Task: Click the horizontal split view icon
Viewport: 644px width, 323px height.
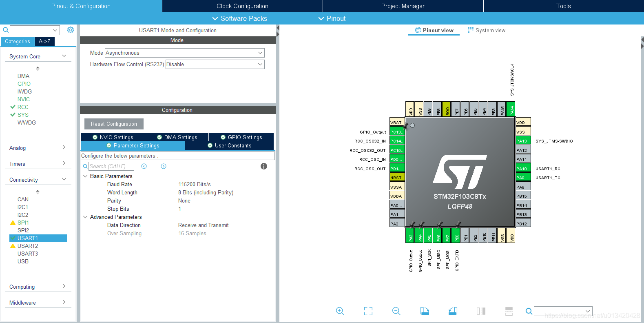Action: (x=509, y=311)
